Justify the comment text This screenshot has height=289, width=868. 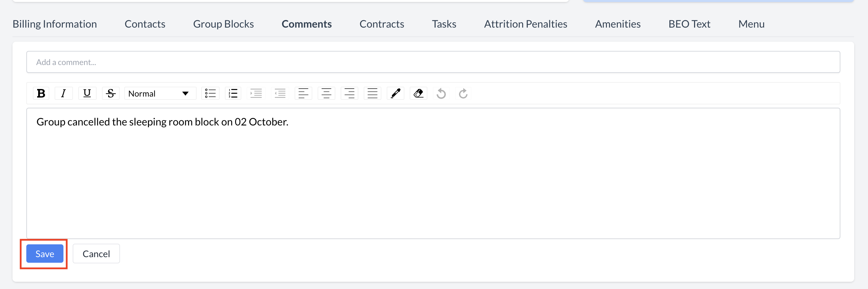372,93
